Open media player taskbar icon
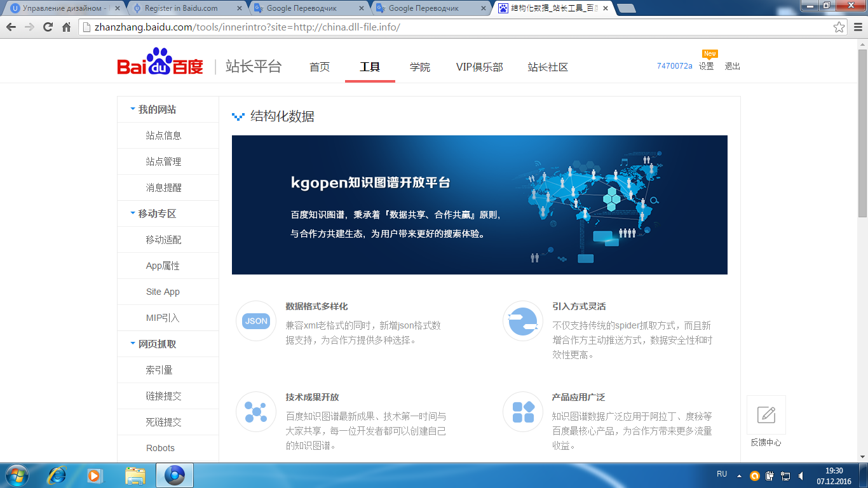Image resolution: width=868 pixels, height=488 pixels. (x=95, y=475)
